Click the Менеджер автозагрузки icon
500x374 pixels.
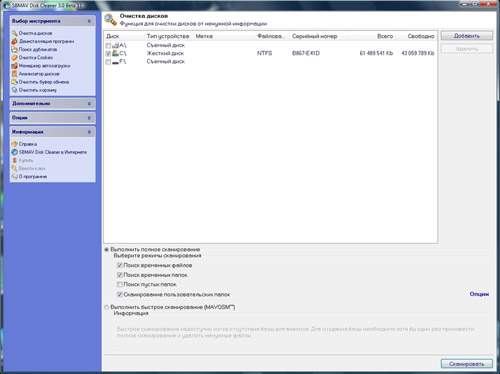[14, 66]
